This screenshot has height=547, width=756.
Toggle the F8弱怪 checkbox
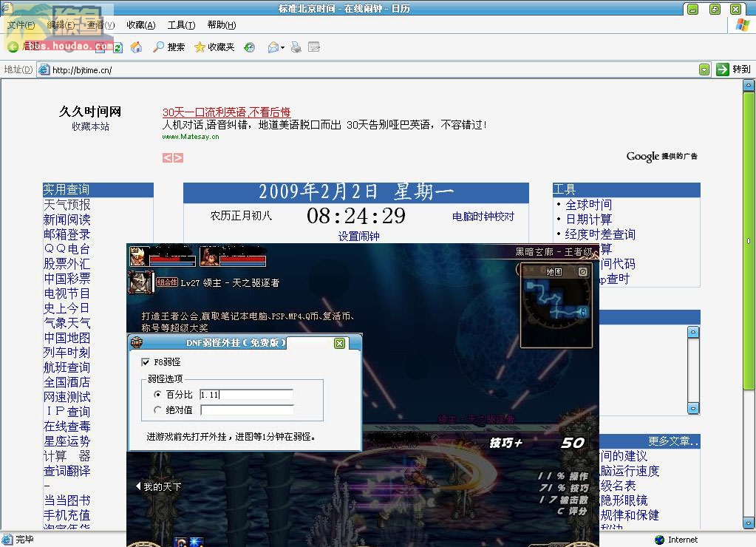coord(146,361)
